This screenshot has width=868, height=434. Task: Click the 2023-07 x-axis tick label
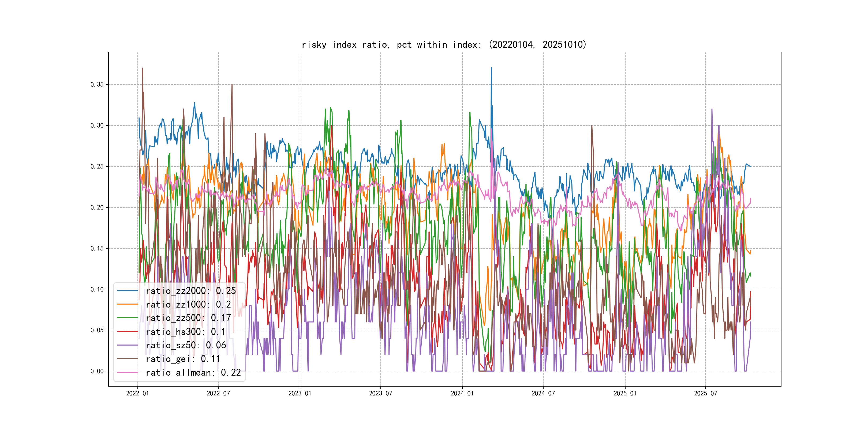tap(381, 394)
